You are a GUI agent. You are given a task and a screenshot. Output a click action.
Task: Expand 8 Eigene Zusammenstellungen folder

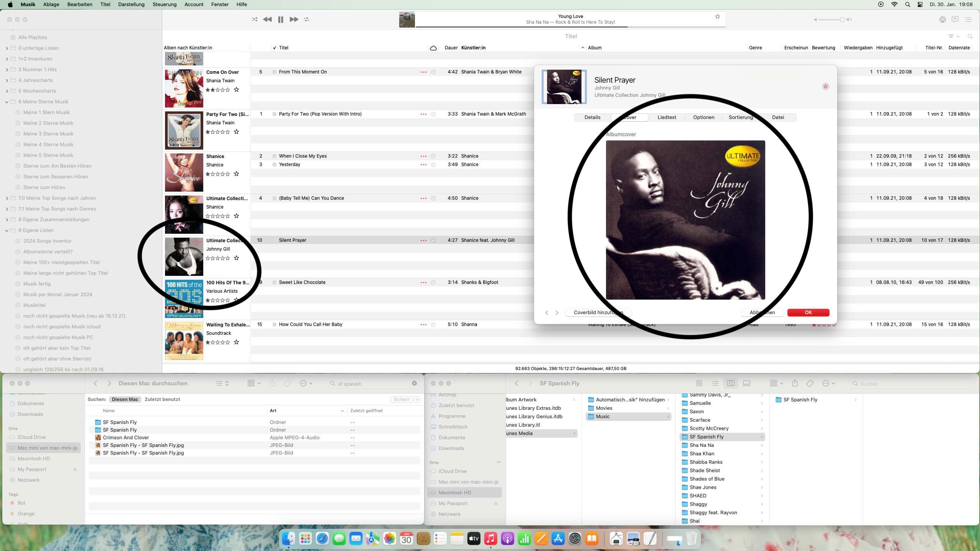click(7, 220)
